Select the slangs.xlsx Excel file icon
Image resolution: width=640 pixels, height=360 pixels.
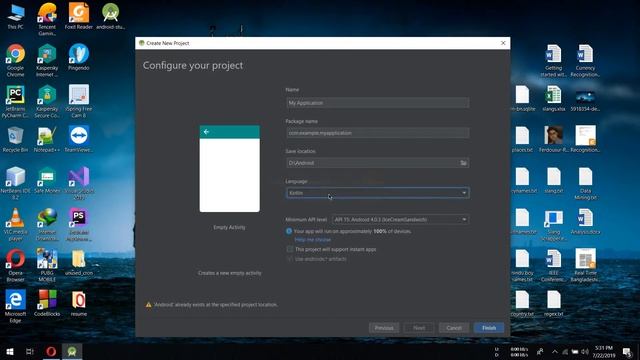coord(553,99)
